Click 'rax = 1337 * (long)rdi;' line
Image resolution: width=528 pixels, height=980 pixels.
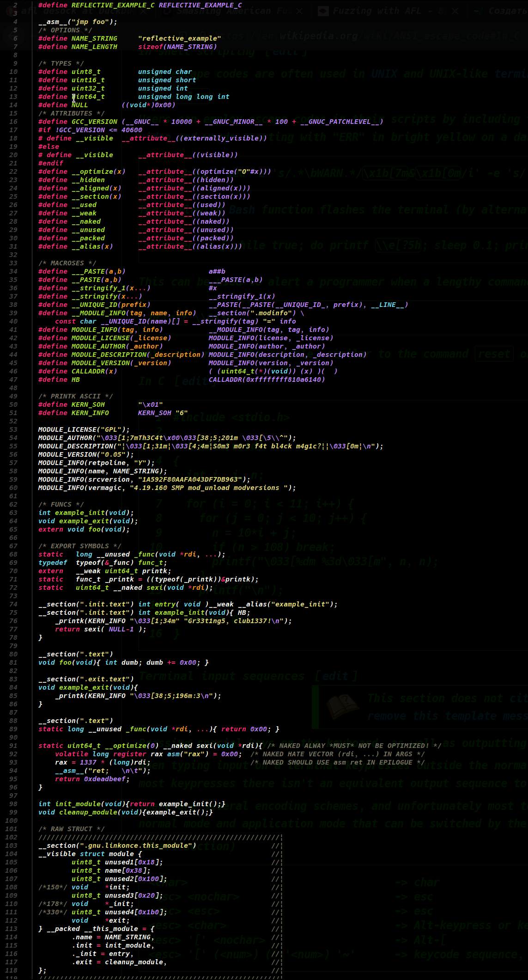point(103,762)
